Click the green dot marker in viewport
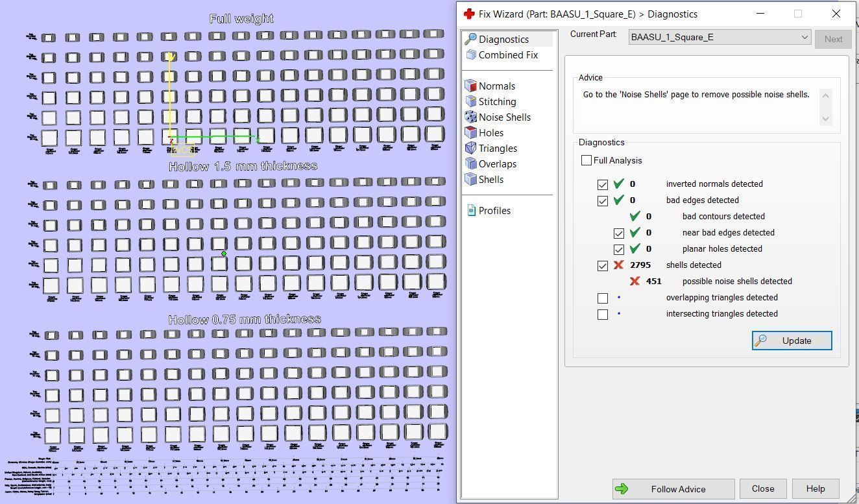The width and height of the screenshot is (859, 504). [x=224, y=254]
